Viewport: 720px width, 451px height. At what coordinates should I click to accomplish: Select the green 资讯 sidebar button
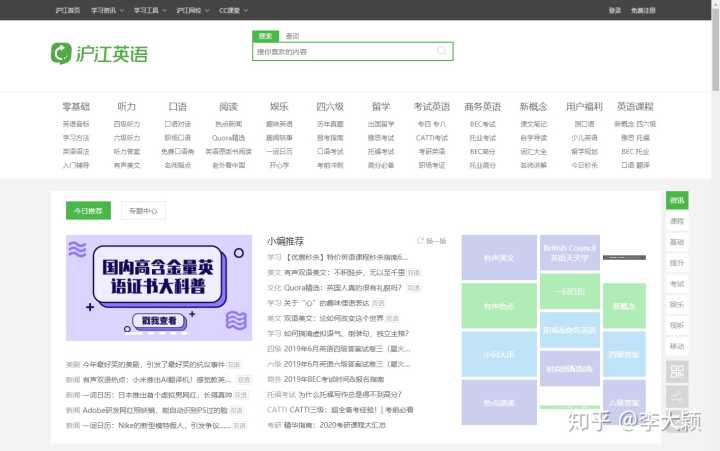point(677,200)
